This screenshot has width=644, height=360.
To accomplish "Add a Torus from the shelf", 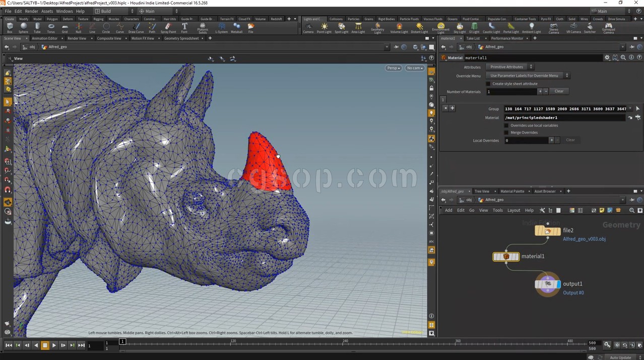I will coord(51,28).
